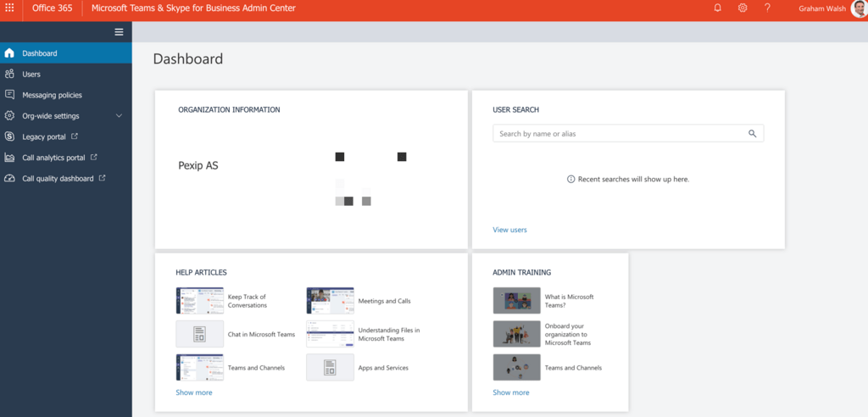Open the help question mark icon
Viewport: 868px width, 417px height.
pos(767,8)
